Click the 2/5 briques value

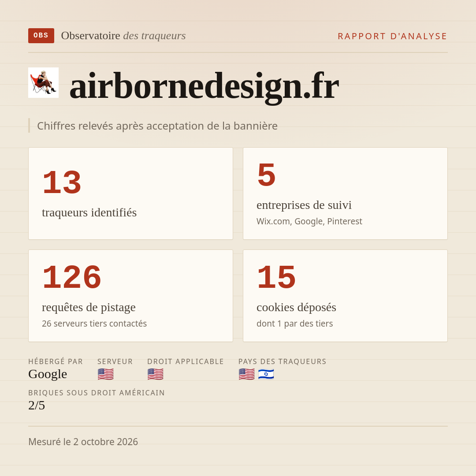click(x=37, y=405)
